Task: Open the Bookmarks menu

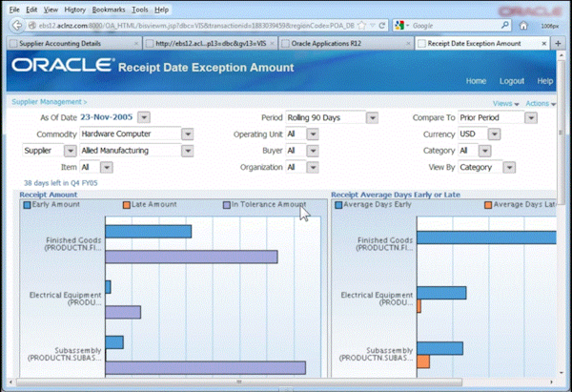Action: [x=109, y=10]
